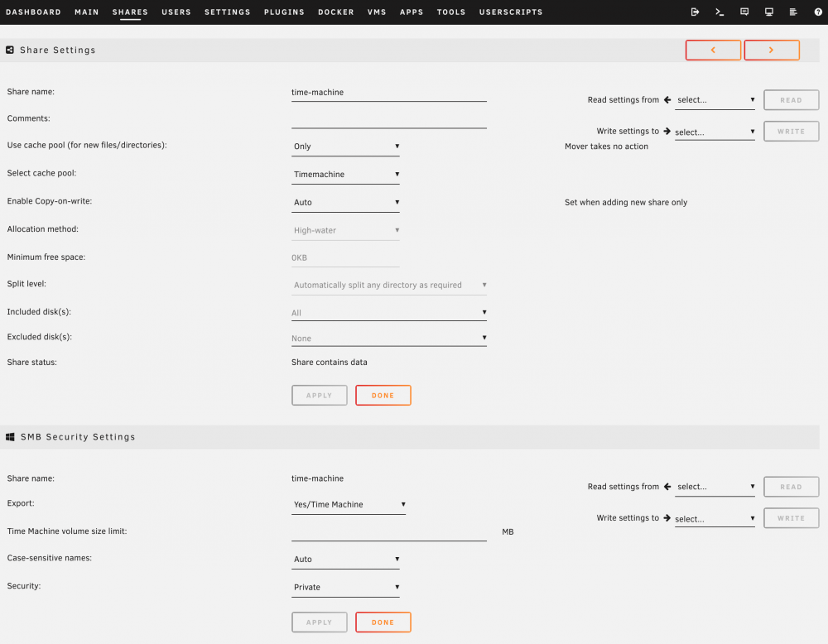Open the Apps tab
This screenshot has width=828, height=644.
click(x=412, y=12)
